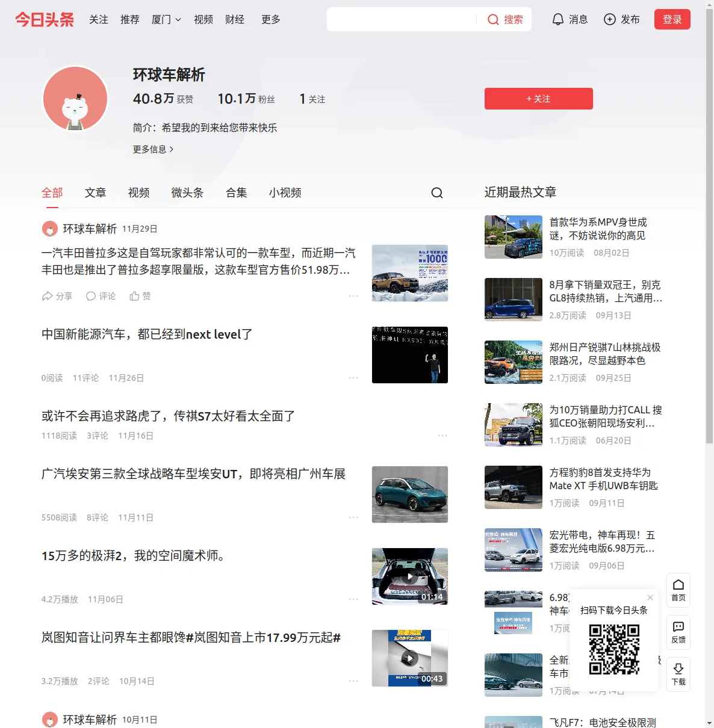Open hot article 8月拿下销量双冠王
This screenshot has height=728, width=714.
coord(606,291)
